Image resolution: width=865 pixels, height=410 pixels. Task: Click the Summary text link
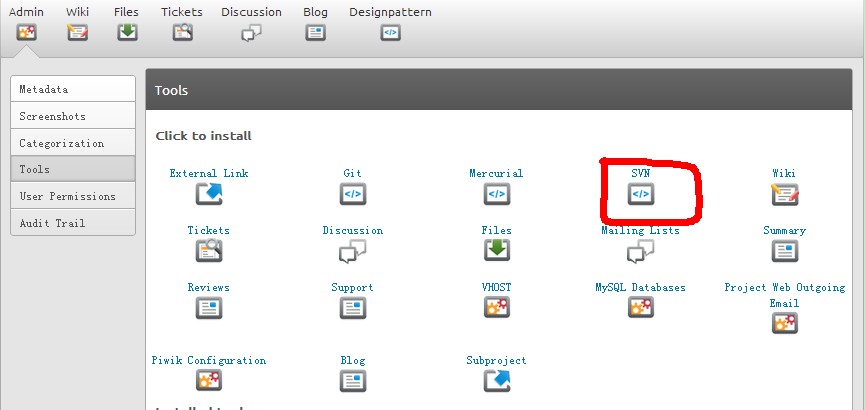coord(784,230)
